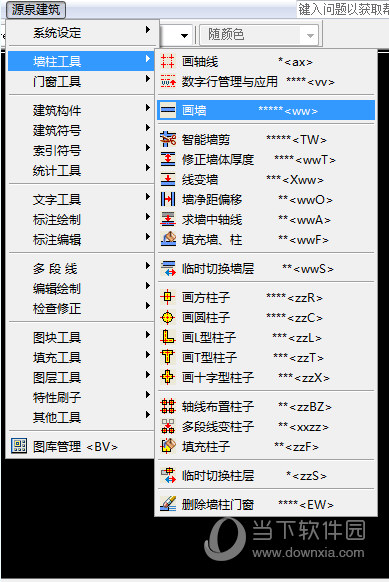
Task: Expand the 建筑构件 submenu arrow
Action: (148, 108)
